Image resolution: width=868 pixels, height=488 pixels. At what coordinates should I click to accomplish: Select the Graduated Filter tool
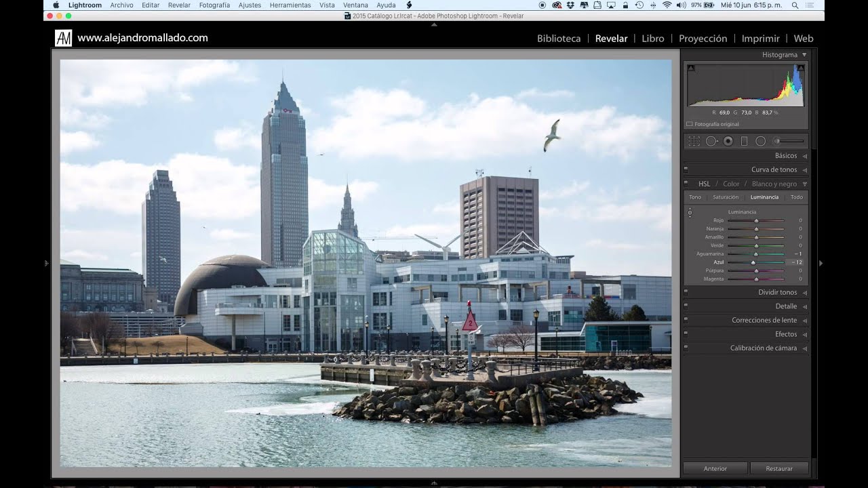(x=744, y=141)
